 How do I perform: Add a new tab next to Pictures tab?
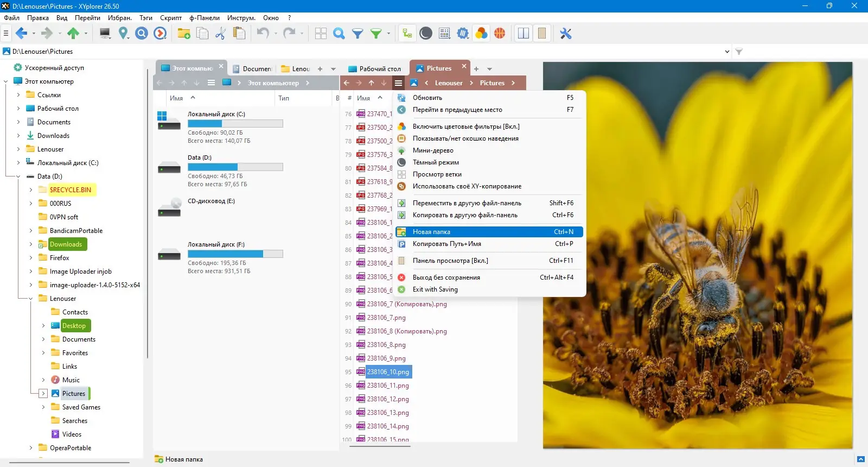[476, 69]
